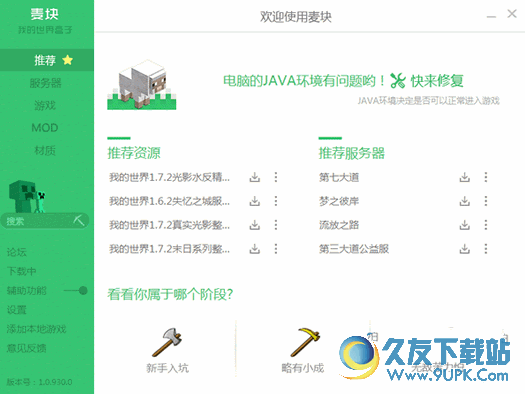Open the 论坛 forum link
The height and width of the screenshot is (394, 525).
(x=16, y=252)
